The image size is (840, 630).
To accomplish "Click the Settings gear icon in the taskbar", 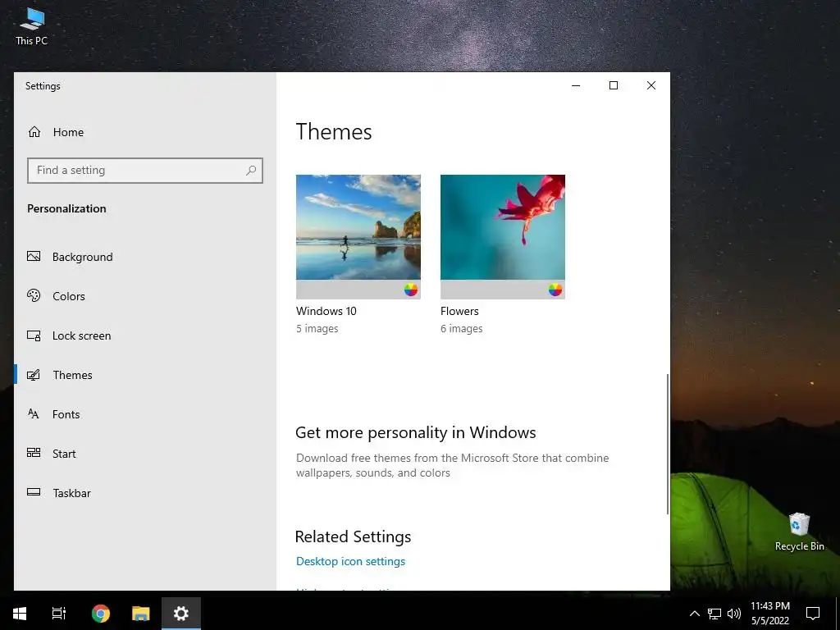I will 181,614.
